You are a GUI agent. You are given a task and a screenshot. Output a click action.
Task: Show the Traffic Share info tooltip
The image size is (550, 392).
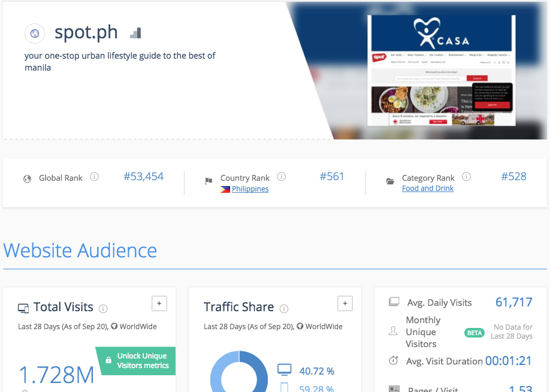(284, 309)
